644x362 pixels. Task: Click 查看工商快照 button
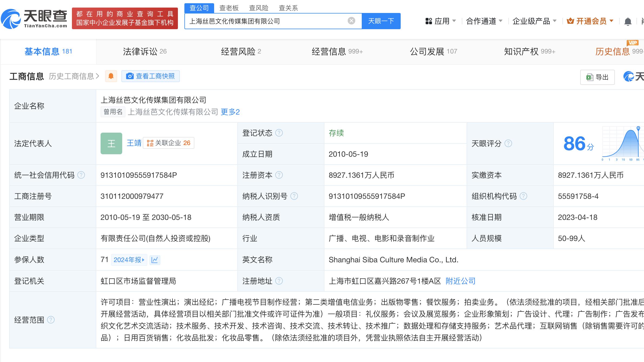151,76
